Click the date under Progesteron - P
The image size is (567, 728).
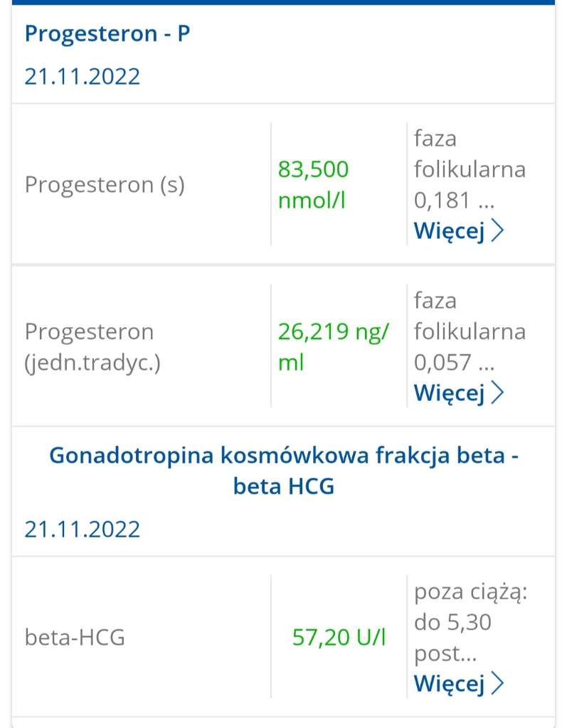[83, 76]
